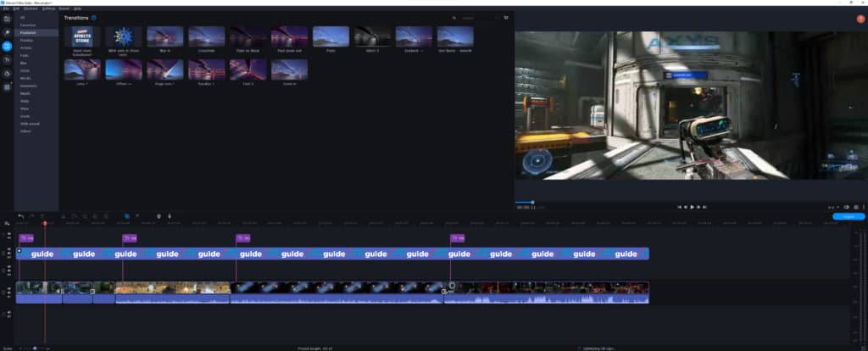Jump to the beginning of the project
This screenshot has height=351, width=868.
tap(679, 207)
